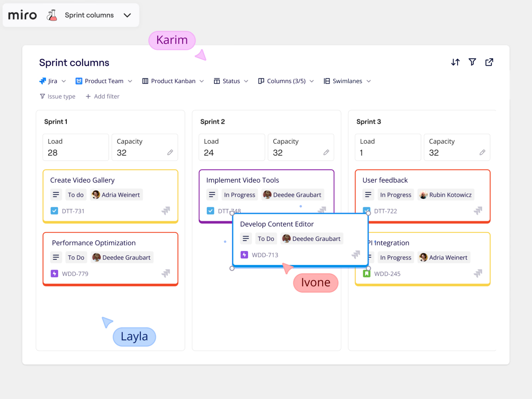Image resolution: width=532 pixels, height=399 pixels.
Task: Select Deedee Graubart on the Develop Content Editor card
Action: (x=311, y=239)
